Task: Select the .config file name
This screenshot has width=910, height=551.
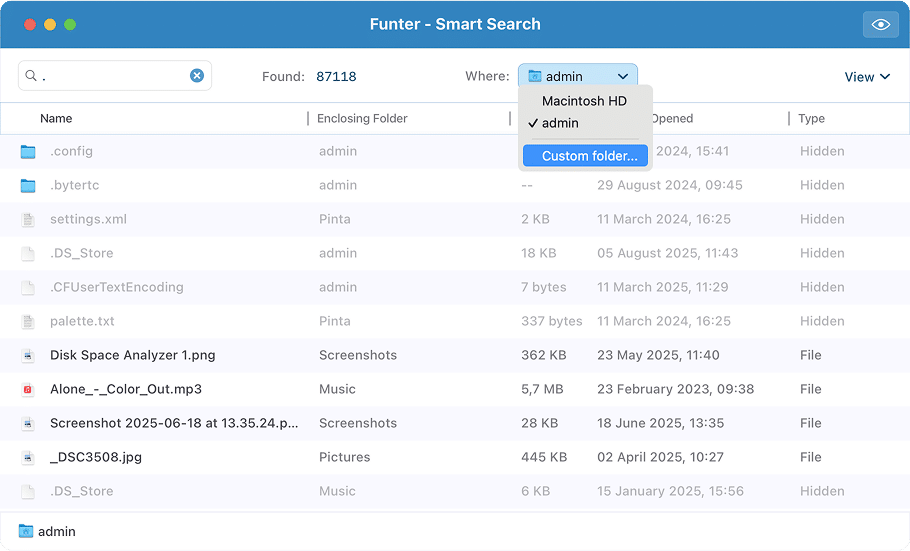Action: coord(71,151)
